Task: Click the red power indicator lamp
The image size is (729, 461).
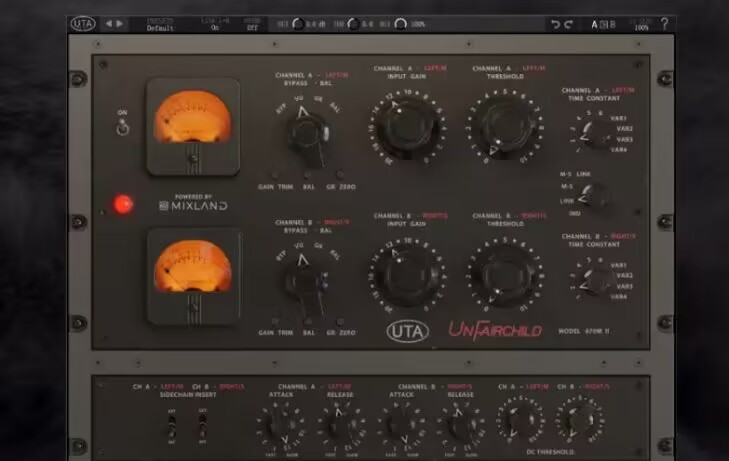Action: point(123,204)
